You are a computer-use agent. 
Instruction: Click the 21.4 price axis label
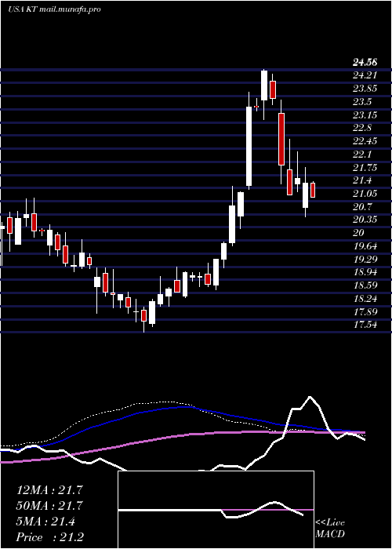pos(362,180)
